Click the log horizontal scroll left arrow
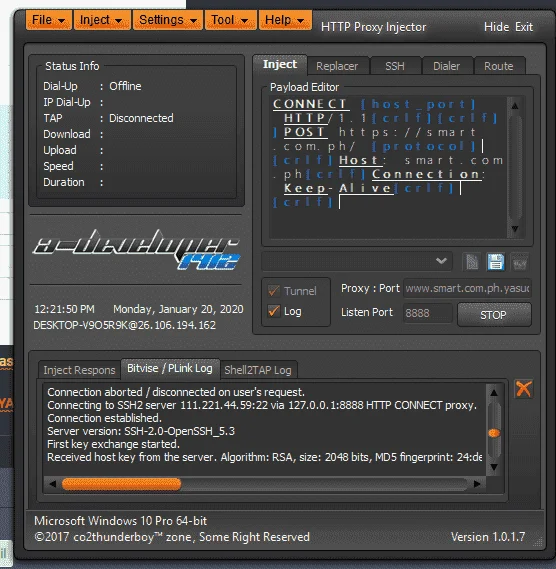Viewport: 556px width, 569px height. [53, 484]
